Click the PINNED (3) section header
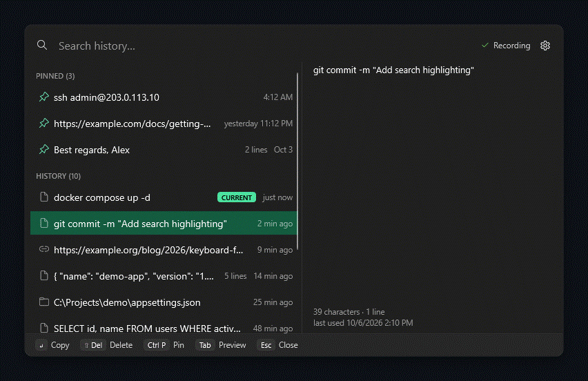Image resolution: width=588 pixels, height=381 pixels. 55,76
